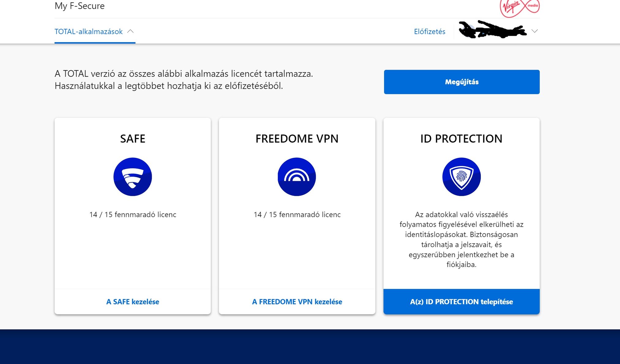The height and width of the screenshot is (364, 620).
Task: Open A FREEDOME VPN kezelése link
Action: click(297, 302)
